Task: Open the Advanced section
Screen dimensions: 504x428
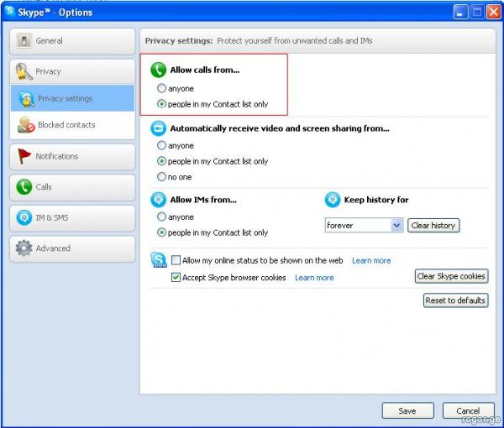Action: [x=72, y=248]
